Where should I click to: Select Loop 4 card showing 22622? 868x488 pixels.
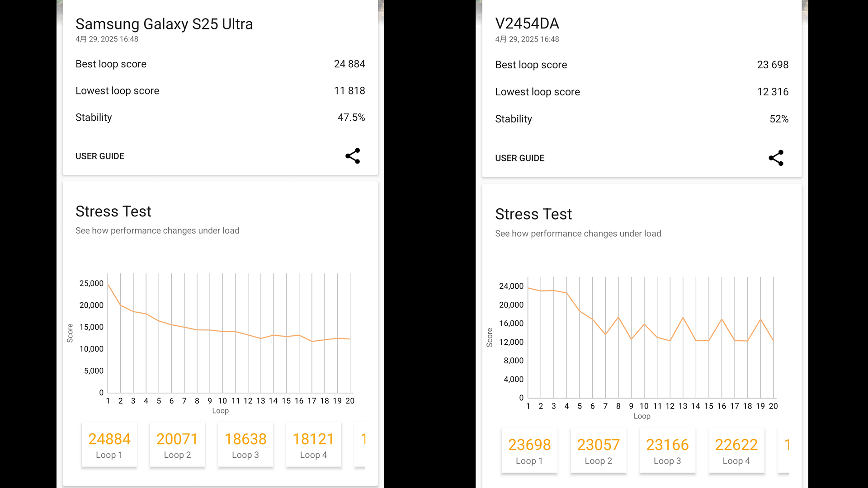click(x=736, y=450)
